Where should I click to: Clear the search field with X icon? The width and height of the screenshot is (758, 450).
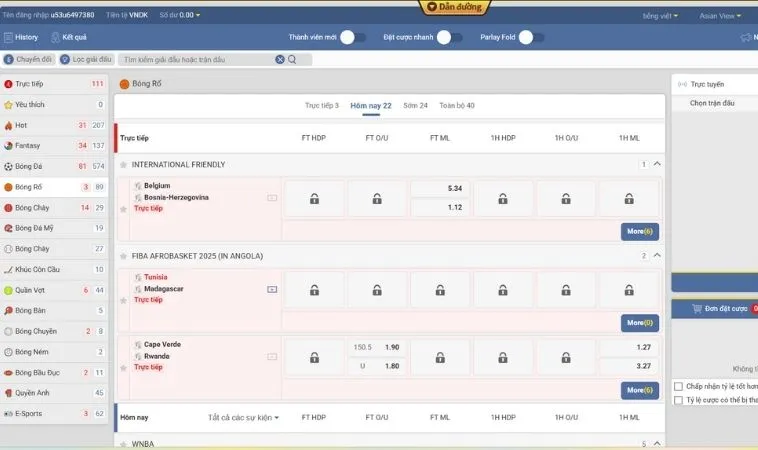pos(280,60)
